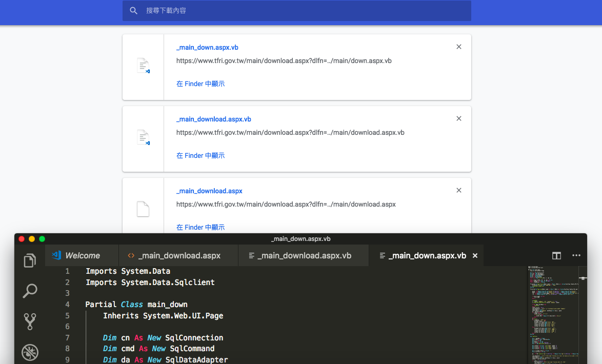Click the search downloads input field
602x364 pixels.
coord(297,10)
